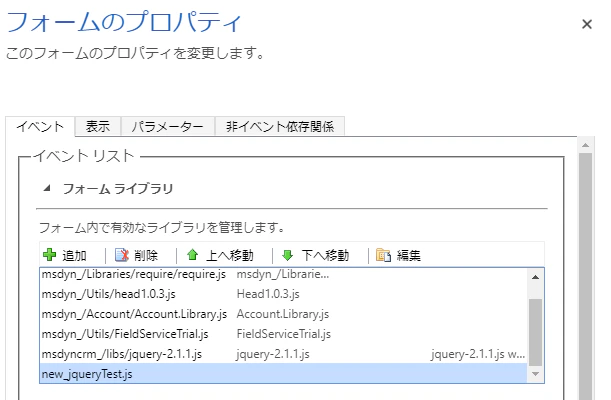Click the 上へ移動 button label
The width and height of the screenshot is (611, 400).
[230, 256]
